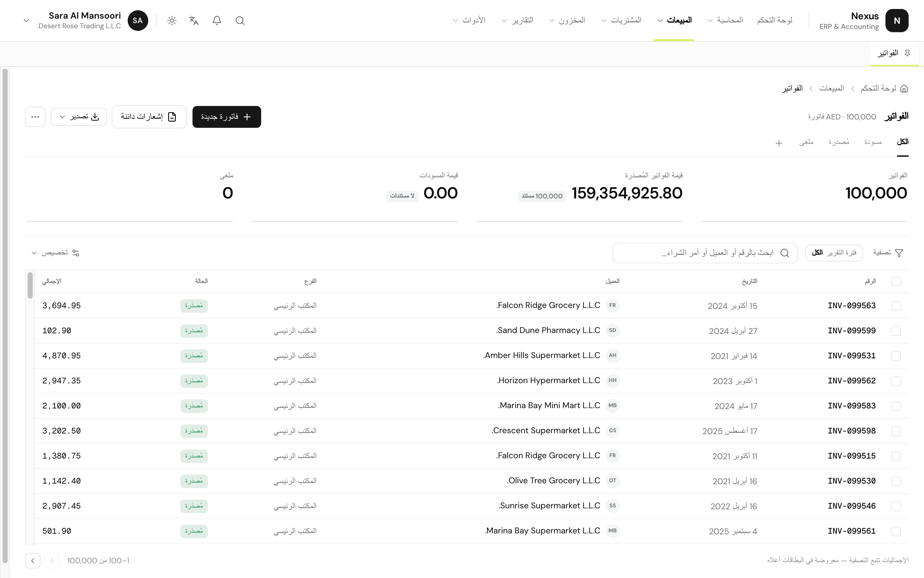Open the global search magnifier icon
The image size is (924, 578).
pyautogui.click(x=240, y=21)
